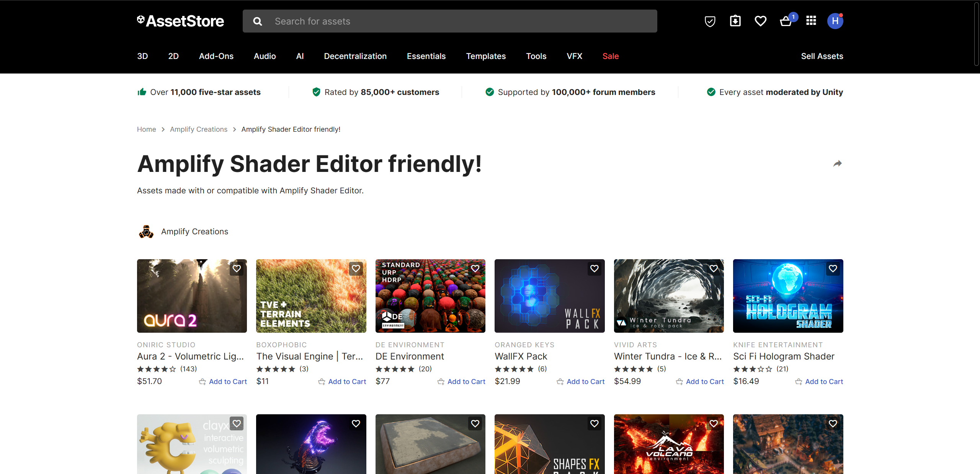This screenshot has height=474, width=980.
Task: Open the H user avatar menu
Action: coord(835,21)
